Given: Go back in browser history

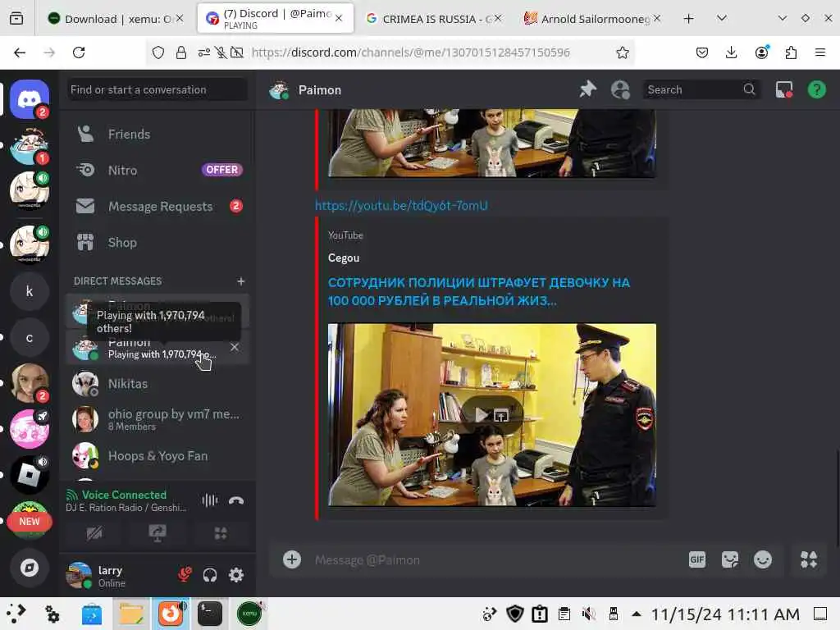Looking at the screenshot, I should 20,52.
